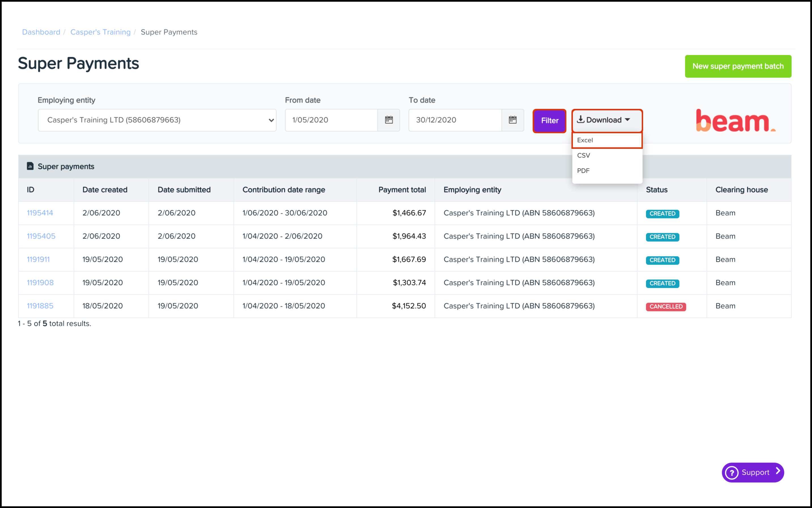Go to the Dashboard breadcrumb link
Viewport: 812px width, 508px height.
(x=41, y=32)
